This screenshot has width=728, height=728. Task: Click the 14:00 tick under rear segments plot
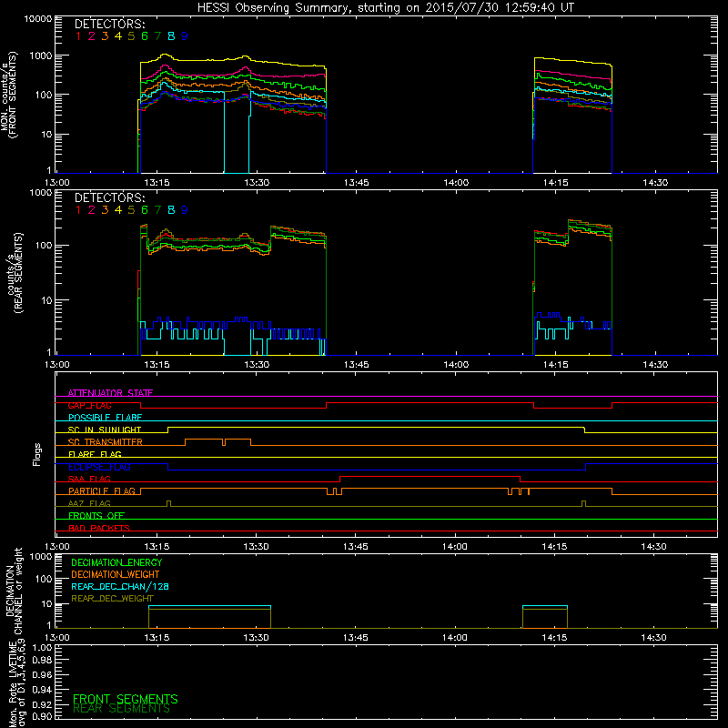point(456,365)
